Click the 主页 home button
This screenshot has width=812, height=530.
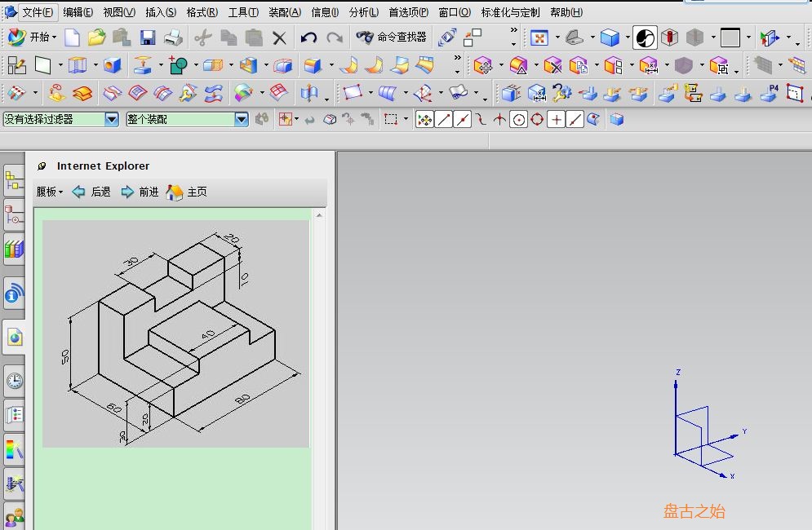tap(187, 192)
